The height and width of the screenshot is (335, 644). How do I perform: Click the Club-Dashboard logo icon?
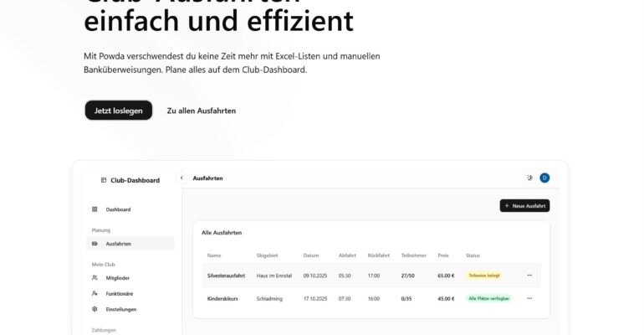click(104, 179)
